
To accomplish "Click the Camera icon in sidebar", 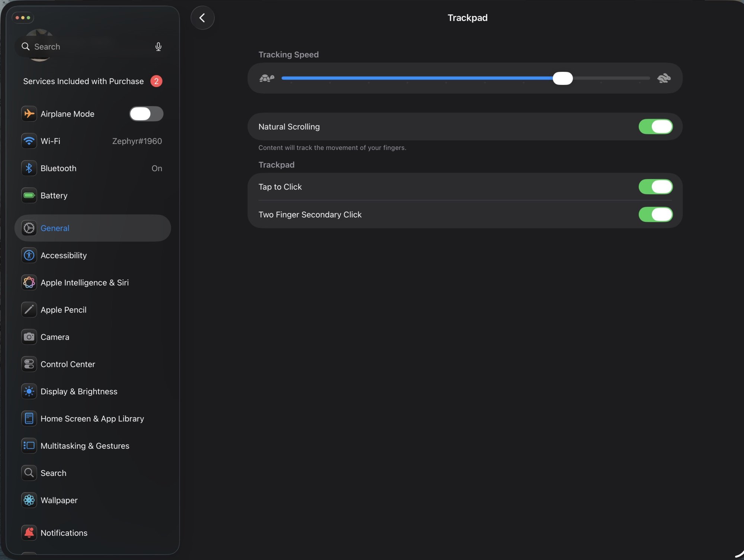I will tap(29, 337).
